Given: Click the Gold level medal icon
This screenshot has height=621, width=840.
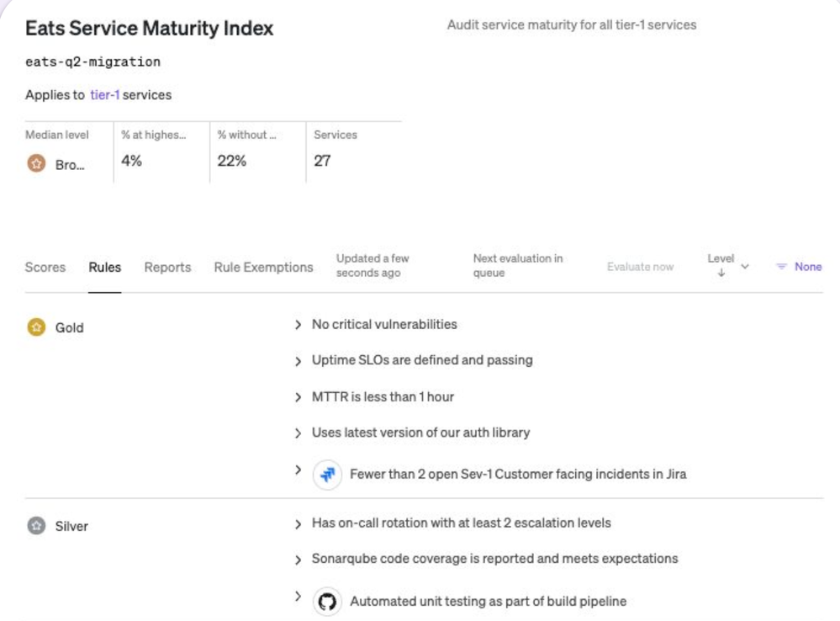Looking at the screenshot, I should [36, 327].
